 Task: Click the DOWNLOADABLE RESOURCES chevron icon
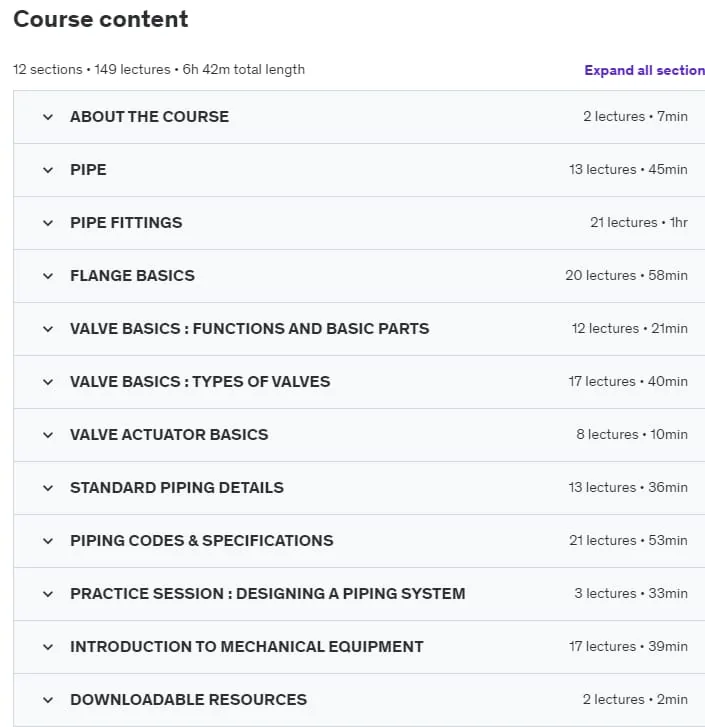48,700
